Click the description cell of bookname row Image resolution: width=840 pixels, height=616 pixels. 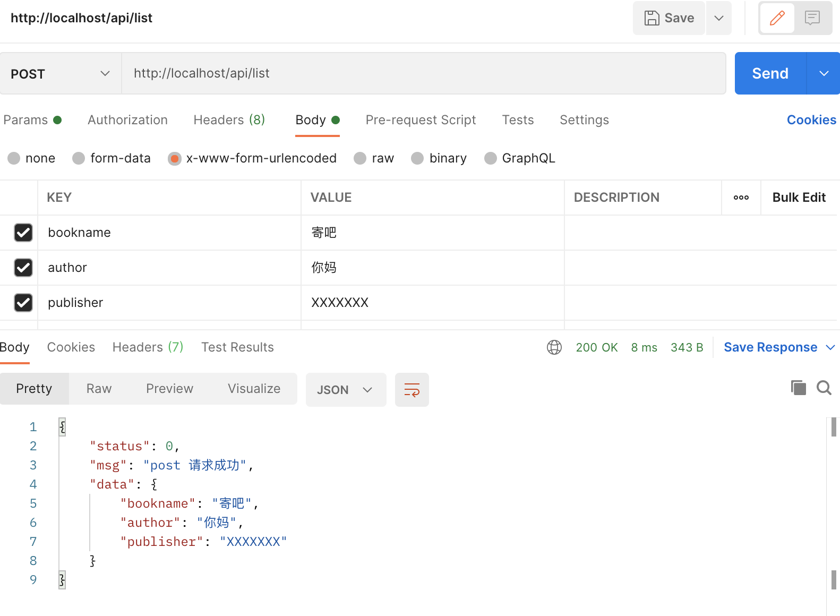[701, 233]
